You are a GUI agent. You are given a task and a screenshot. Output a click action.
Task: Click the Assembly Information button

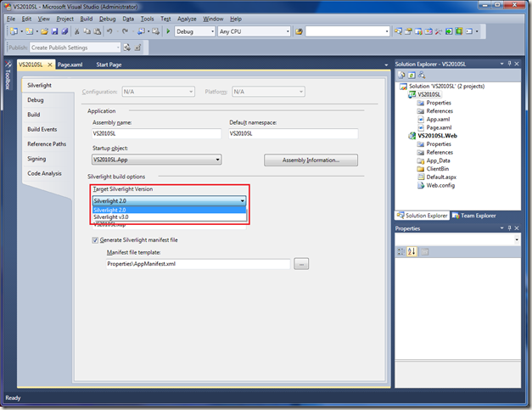click(311, 160)
